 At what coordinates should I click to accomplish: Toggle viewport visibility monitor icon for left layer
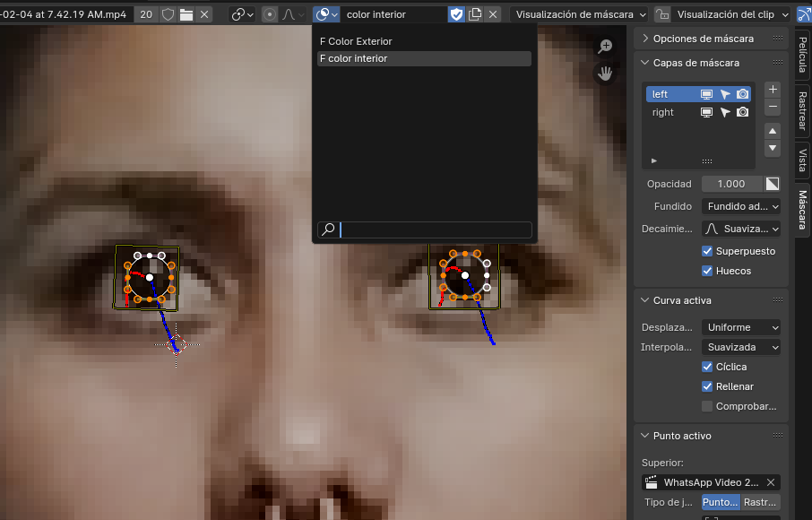(706, 94)
